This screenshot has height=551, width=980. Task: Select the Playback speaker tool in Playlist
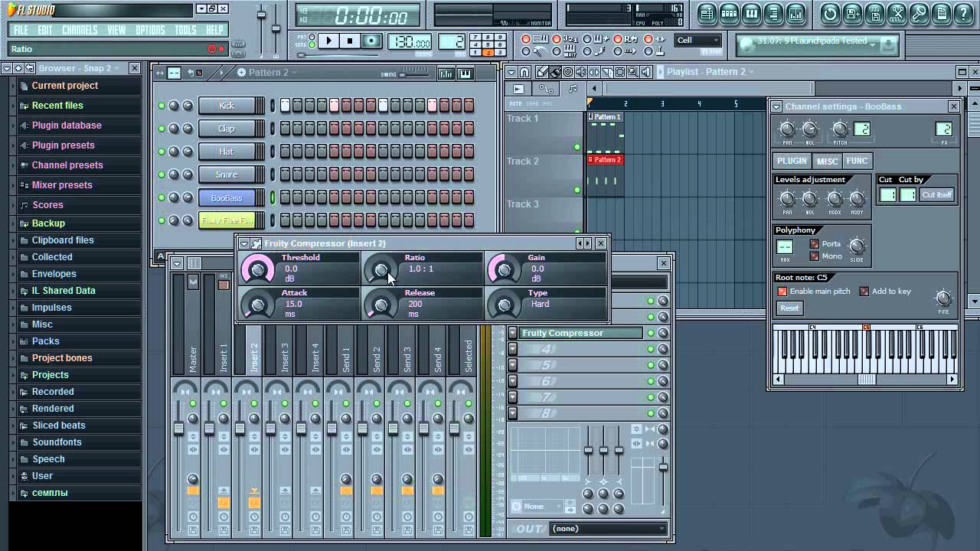click(x=645, y=72)
